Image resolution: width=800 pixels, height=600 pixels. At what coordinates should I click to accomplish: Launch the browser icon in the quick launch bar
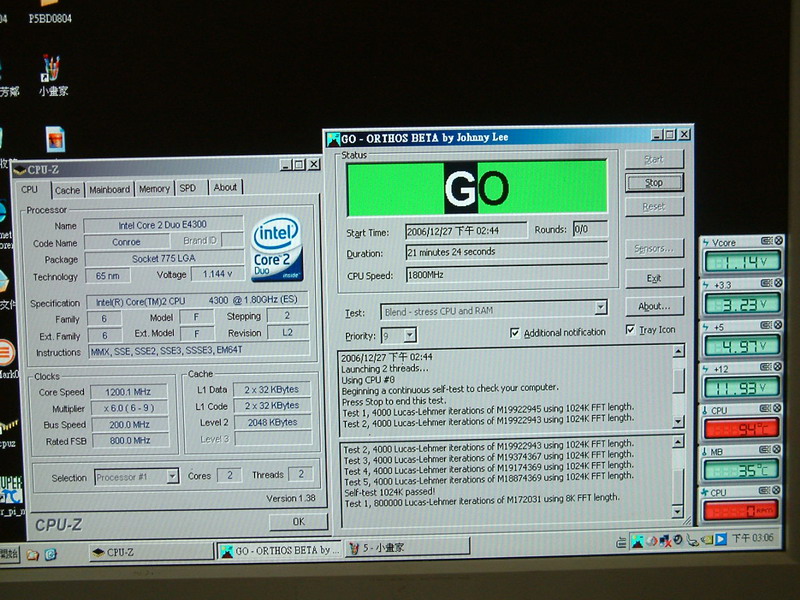tap(51, 554)
